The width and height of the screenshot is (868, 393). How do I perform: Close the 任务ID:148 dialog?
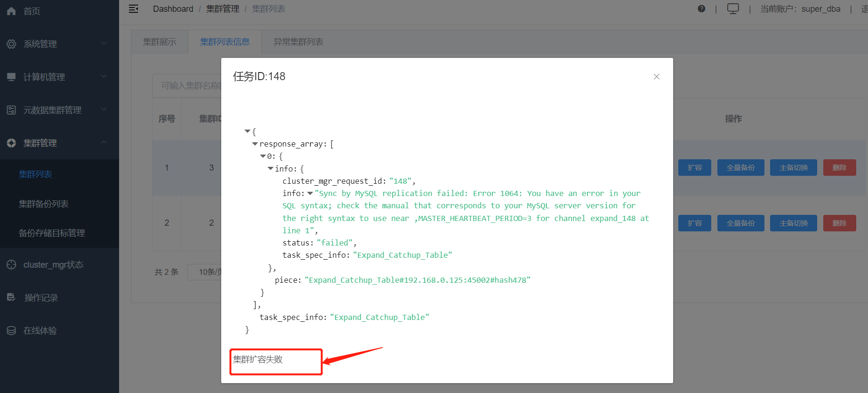tap(657, 76)
